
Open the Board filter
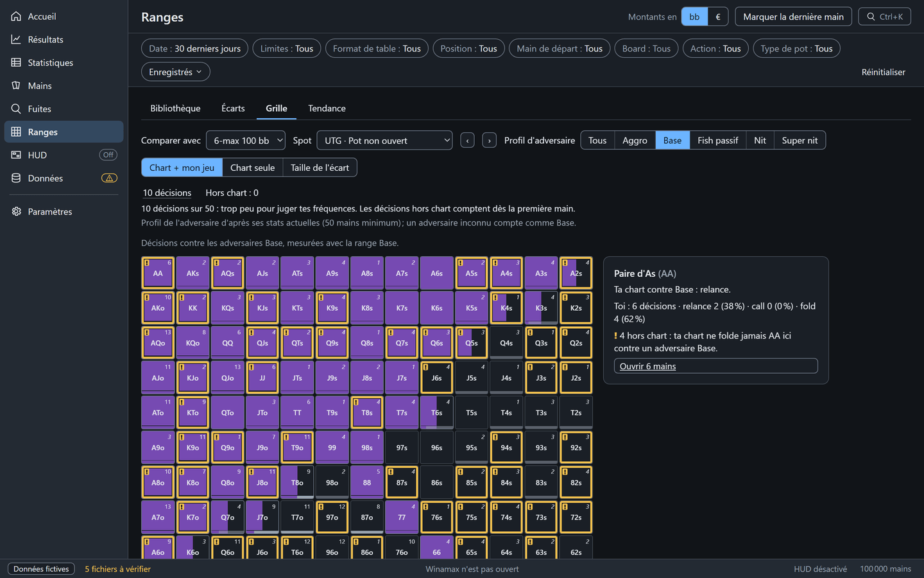click(x=646, y=48)
